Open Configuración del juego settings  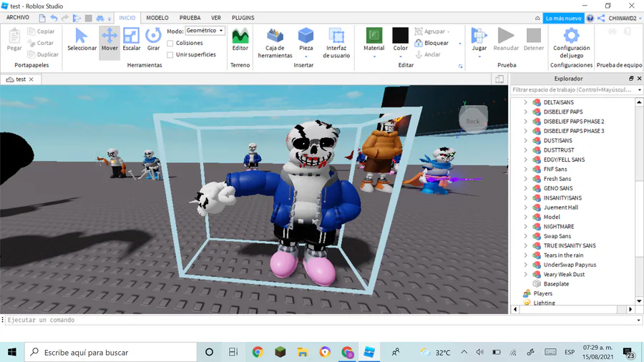(x=571, y=43)
